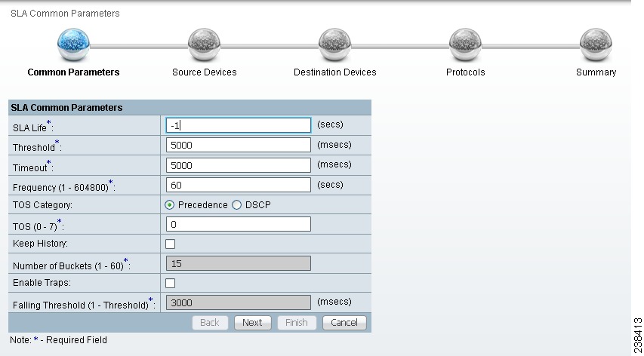Go to the Source Devices step label

(204, 72)
